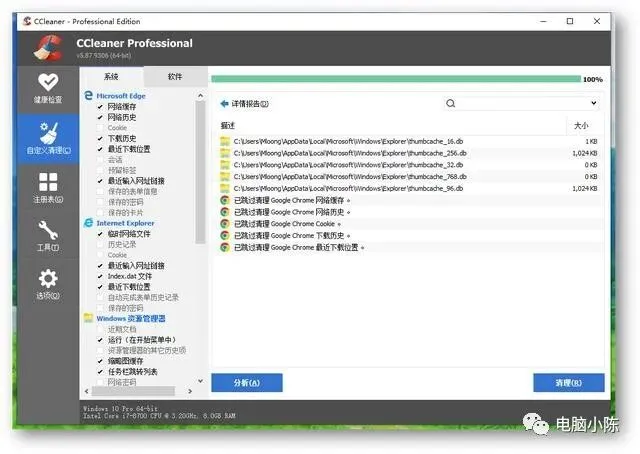
Task: Collapse the Windows 资源管理器 section header
Action: tap(131, 318)
